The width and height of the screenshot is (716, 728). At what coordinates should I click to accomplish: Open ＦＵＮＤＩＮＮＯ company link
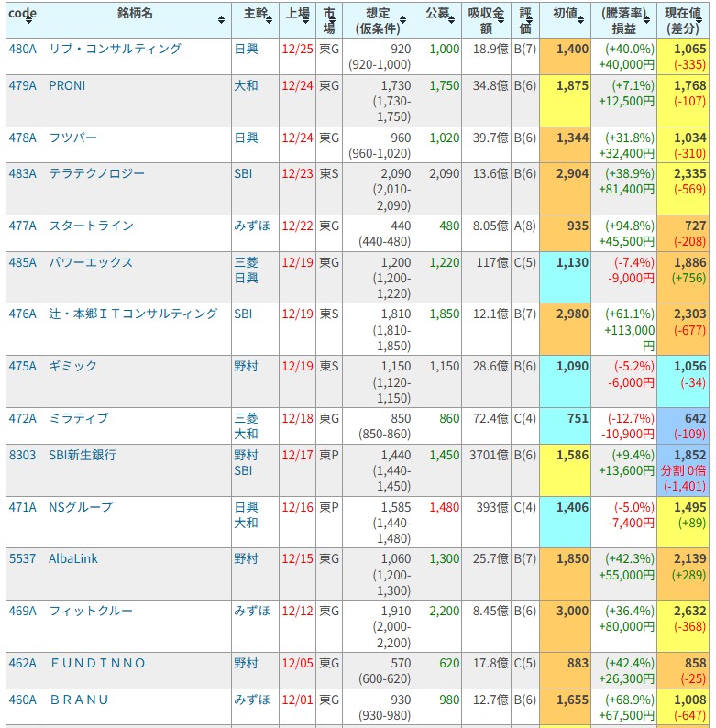97,663
